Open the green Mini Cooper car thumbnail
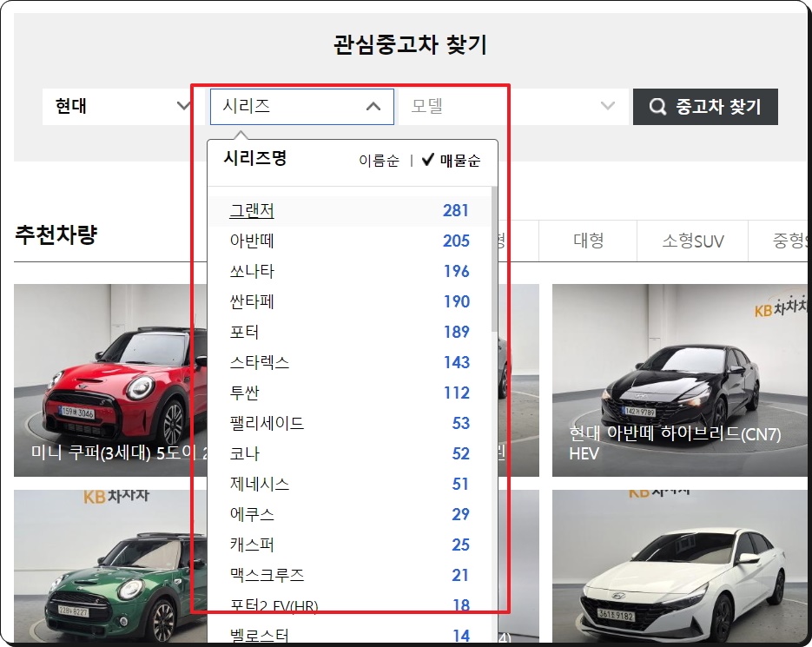Image resolution: width=812 pixels, height=647 pixels. click(x=110, y=566)
